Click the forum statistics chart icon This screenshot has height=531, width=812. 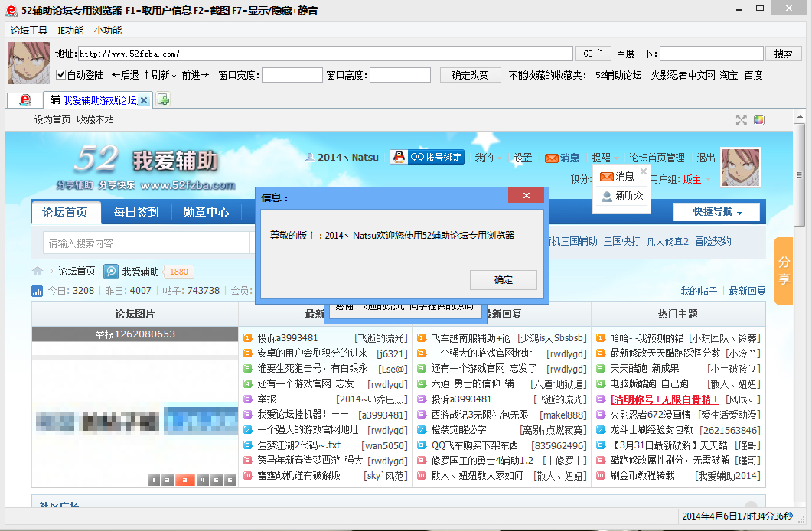(x=38, y=292)
